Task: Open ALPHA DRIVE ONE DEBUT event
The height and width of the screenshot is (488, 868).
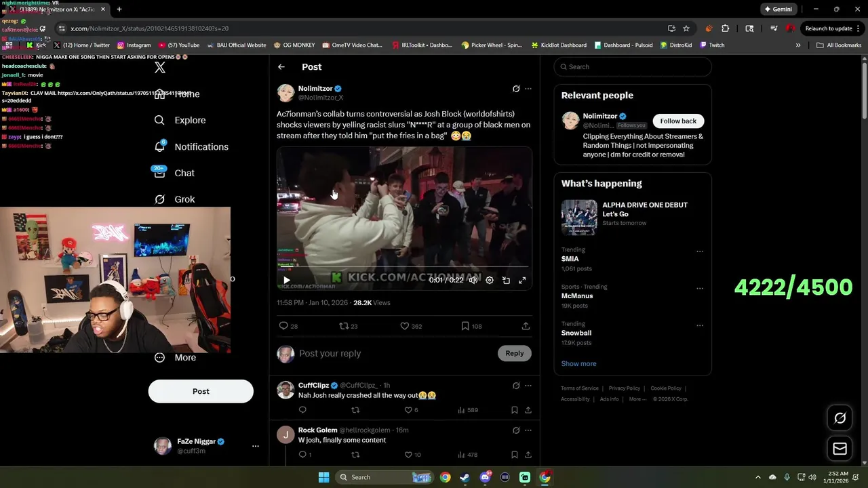Action: coord(633,216)
